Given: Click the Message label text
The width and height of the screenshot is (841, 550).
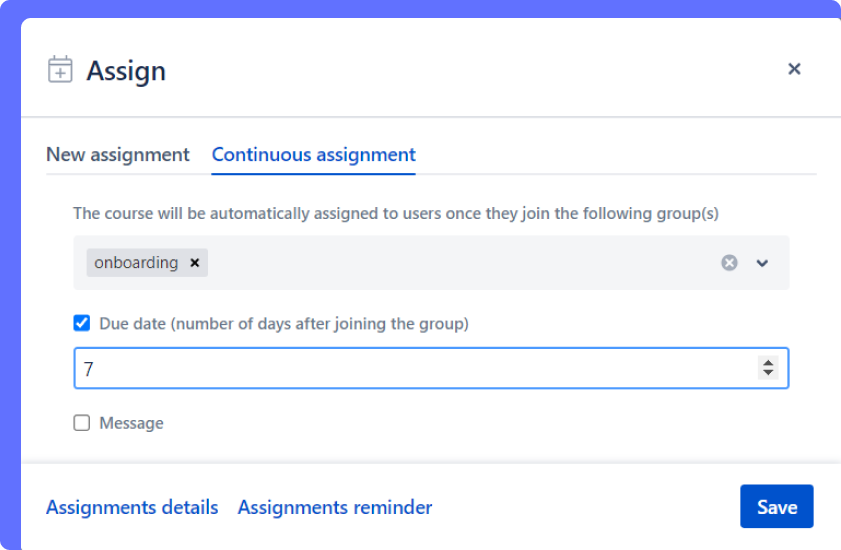Looking at the screenshot, I should click(131, 424).
